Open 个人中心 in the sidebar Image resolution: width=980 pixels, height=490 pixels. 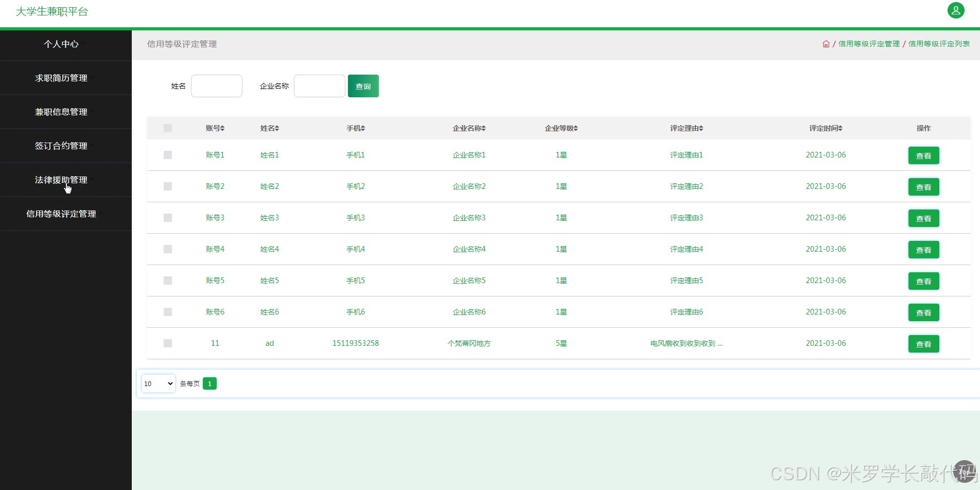61,44
